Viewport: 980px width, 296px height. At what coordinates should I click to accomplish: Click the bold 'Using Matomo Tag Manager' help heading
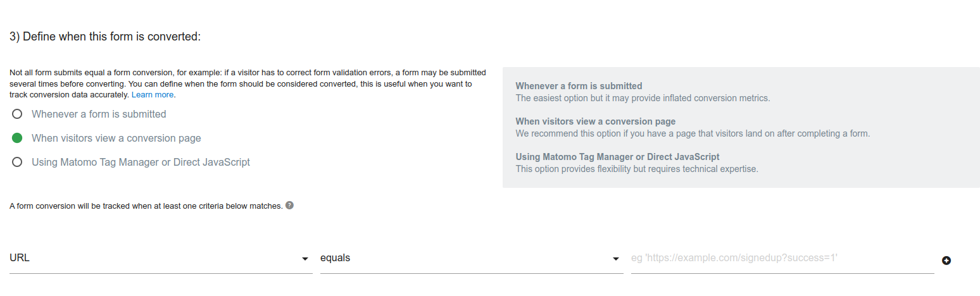617,157
